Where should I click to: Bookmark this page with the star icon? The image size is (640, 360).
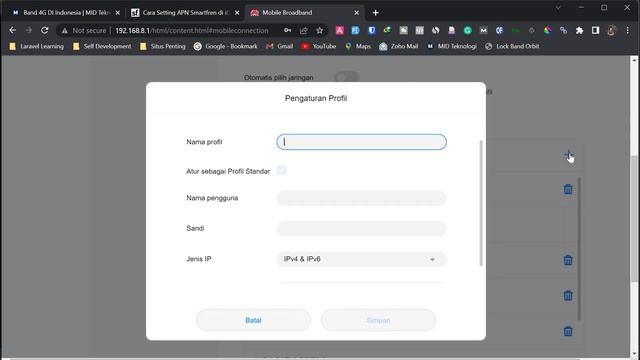[x=320, y=31]
